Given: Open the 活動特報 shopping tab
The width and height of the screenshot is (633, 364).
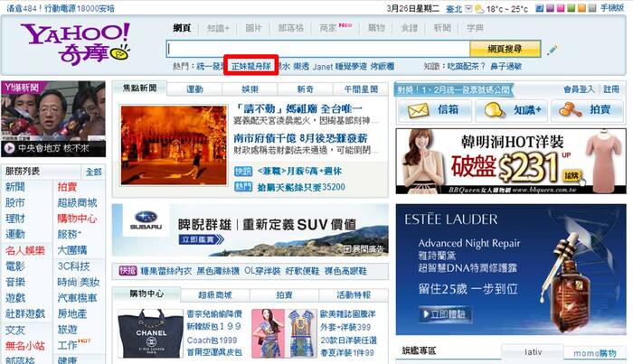Looking at the screenshot, I should tap(354, 295).
